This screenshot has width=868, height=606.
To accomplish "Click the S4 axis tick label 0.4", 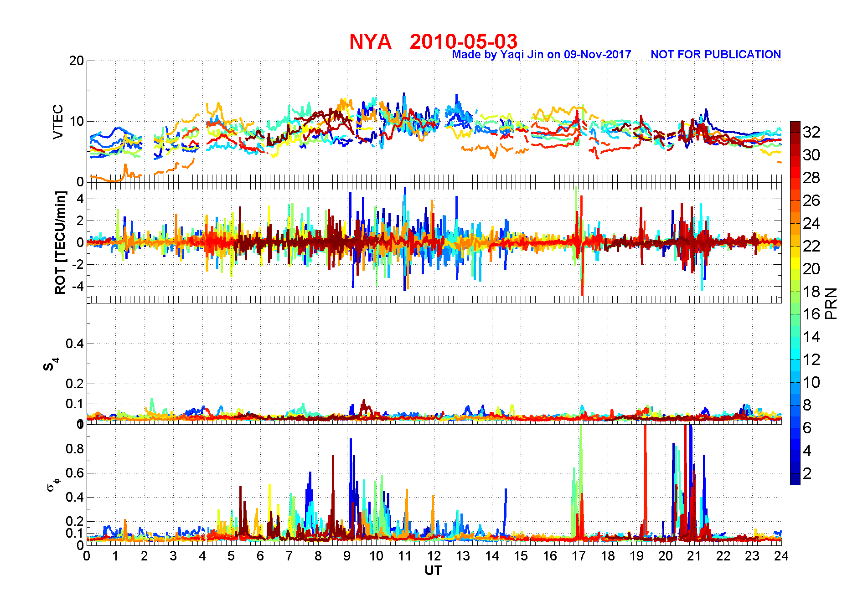I will pyautogui.click(x=75, y=344).
